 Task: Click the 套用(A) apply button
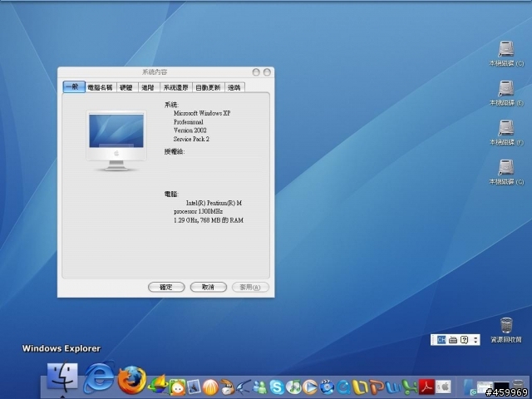click(250, 287)
